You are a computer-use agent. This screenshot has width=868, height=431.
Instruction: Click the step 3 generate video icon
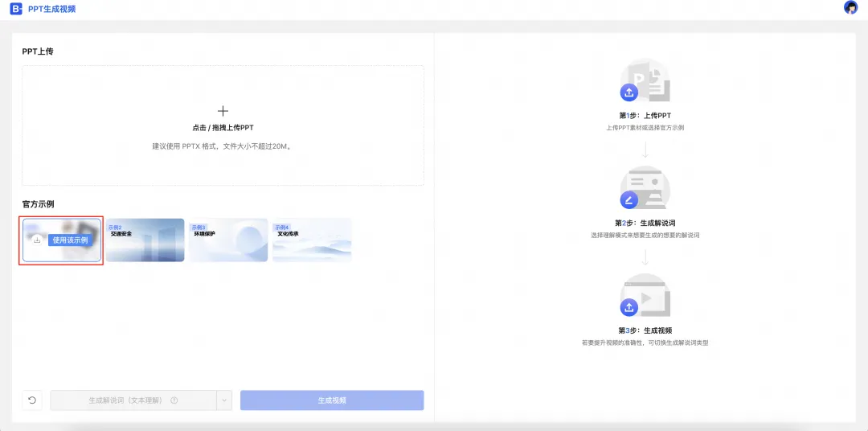pyautogui.click(x=628, y=307)
